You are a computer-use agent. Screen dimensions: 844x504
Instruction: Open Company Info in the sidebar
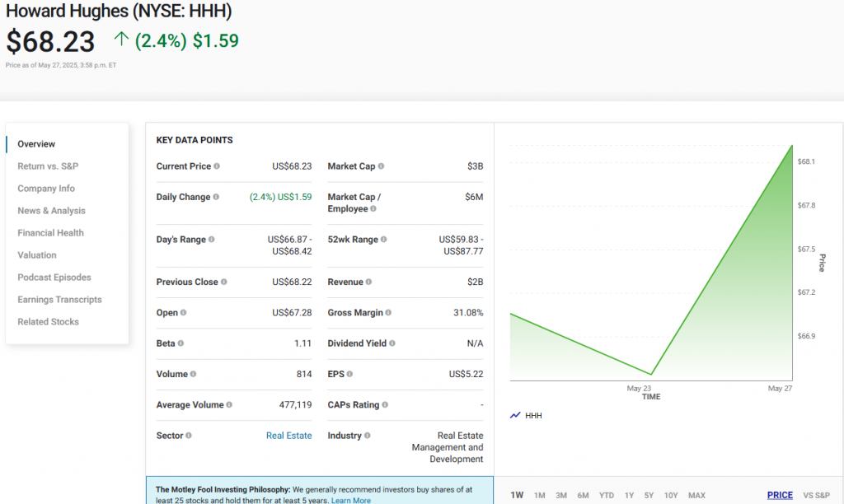(46, 189)
